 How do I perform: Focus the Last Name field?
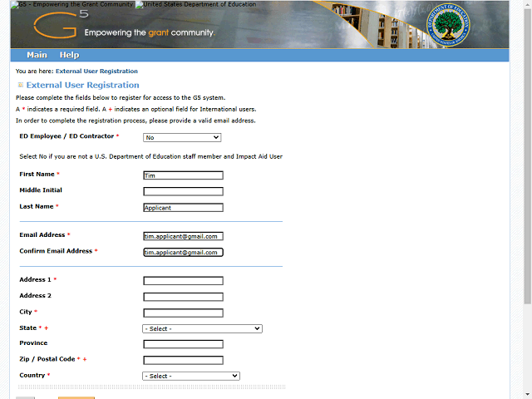pos(183,208)
